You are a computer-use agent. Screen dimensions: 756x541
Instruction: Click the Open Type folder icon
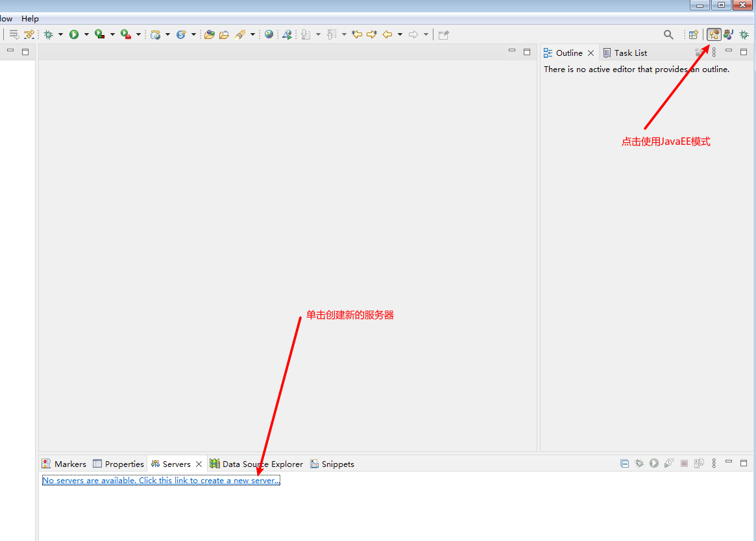coord(209,34)
